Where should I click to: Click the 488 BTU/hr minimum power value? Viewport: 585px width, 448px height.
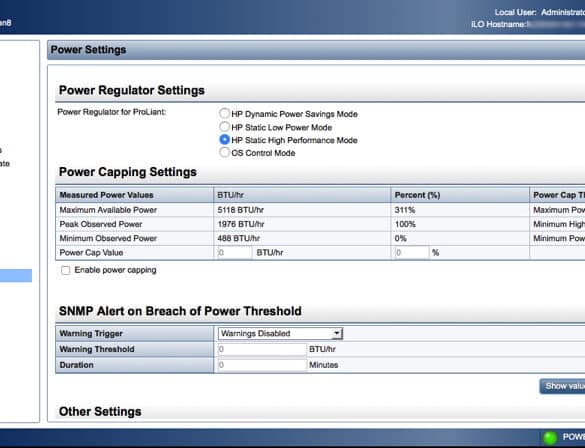238,238
